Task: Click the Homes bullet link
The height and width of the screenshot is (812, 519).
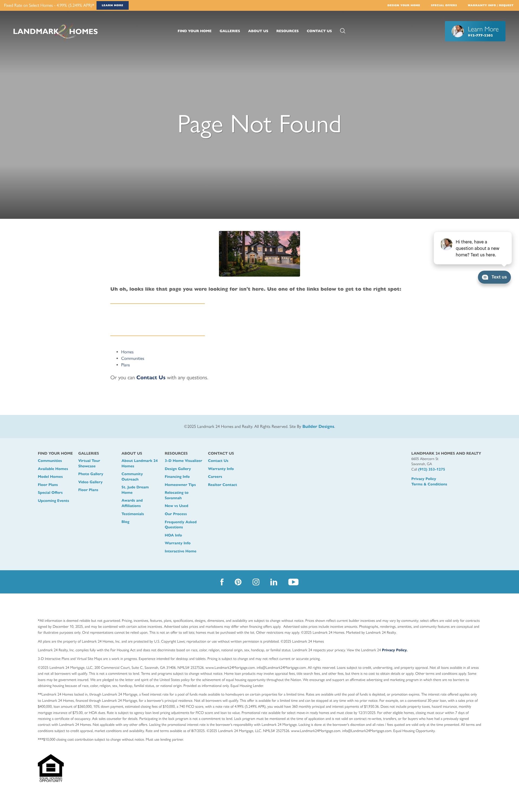Action: [127, 352]
